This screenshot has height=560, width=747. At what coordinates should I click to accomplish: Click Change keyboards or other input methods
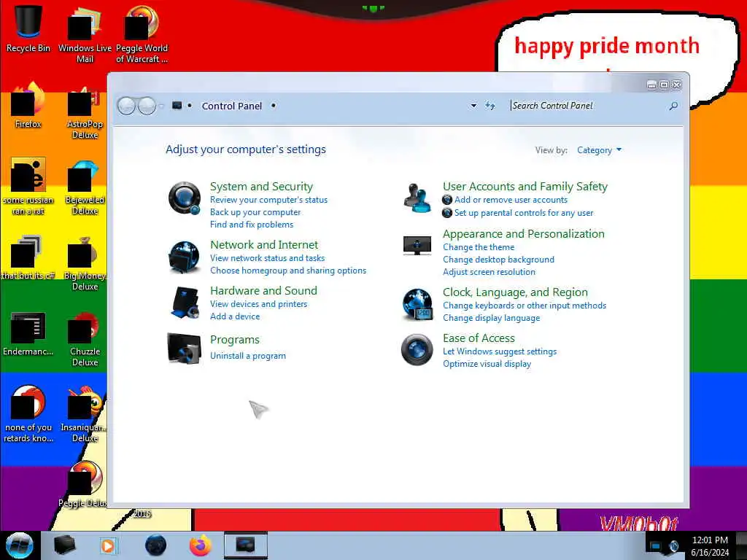[x=524, y=306]
